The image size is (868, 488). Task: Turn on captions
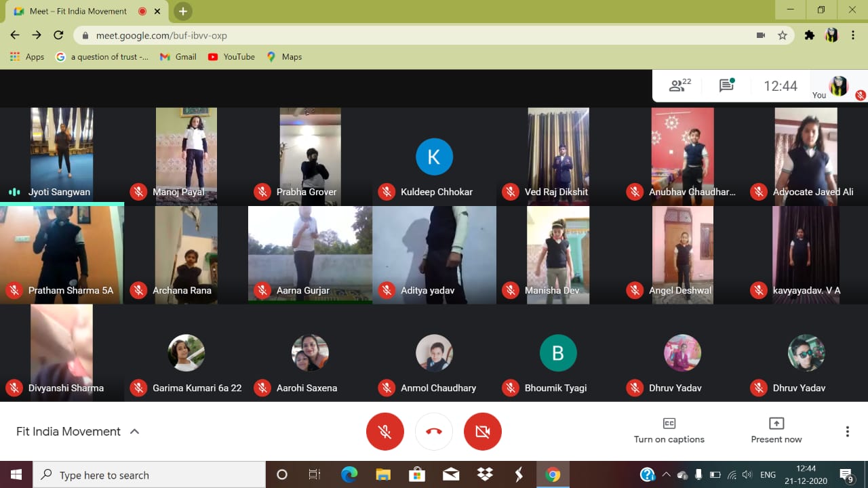669,431
